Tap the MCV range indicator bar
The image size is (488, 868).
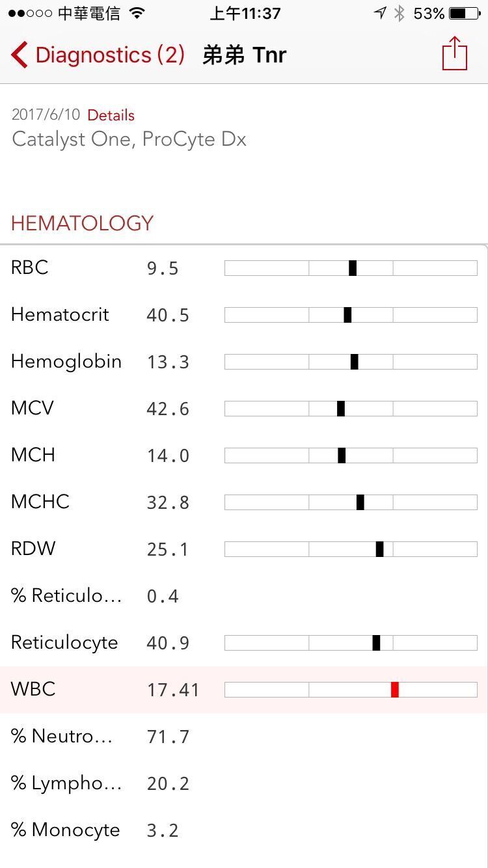click(x=351, y=409)
